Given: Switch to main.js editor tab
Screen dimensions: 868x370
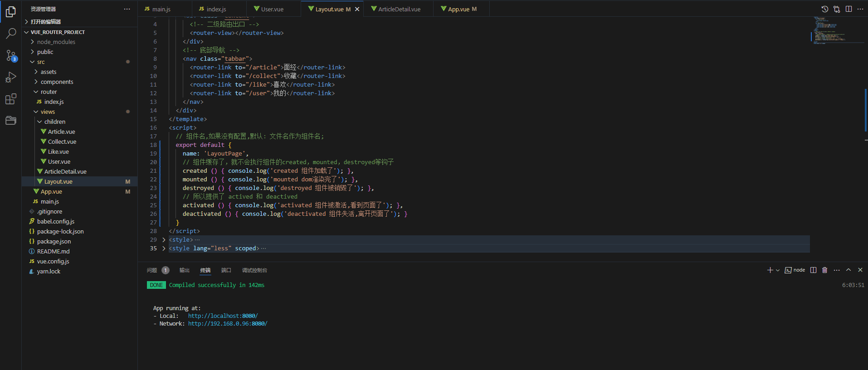Looking at the screenshot, I should [165, 9].
